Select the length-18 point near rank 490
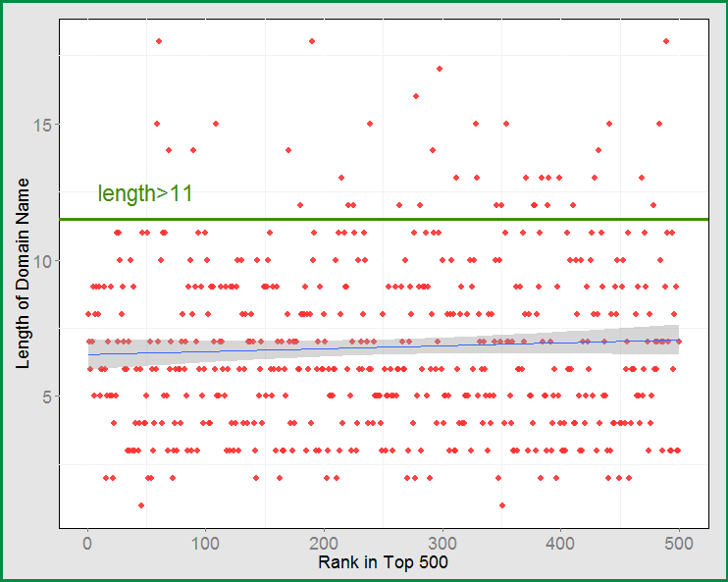 (666, 41)
